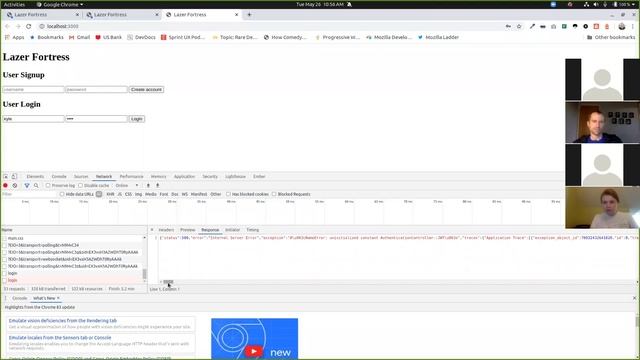Import HAR file upload arrow

click(148, 185)
